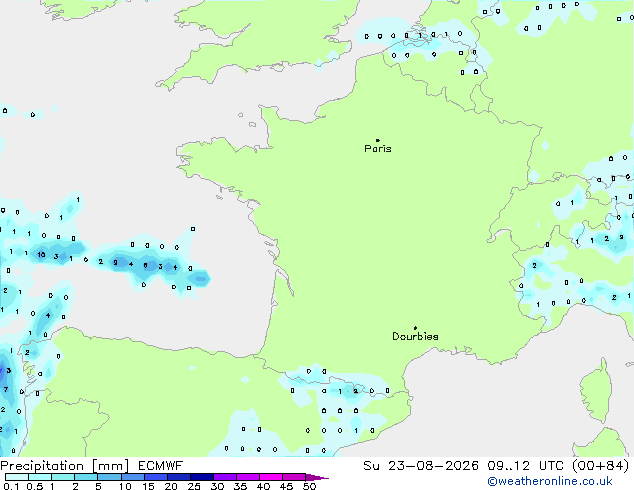634x490 pixels.
Task: Select the 2 mm cyan legend swatch
Action: pyautogui.click(x=86, y=477)
